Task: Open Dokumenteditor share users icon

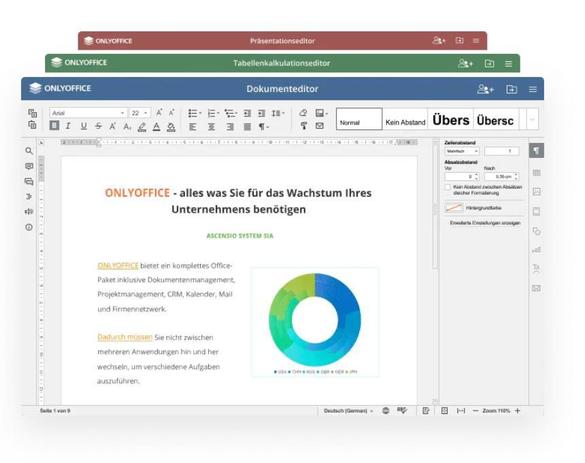Action: point(485,89)
